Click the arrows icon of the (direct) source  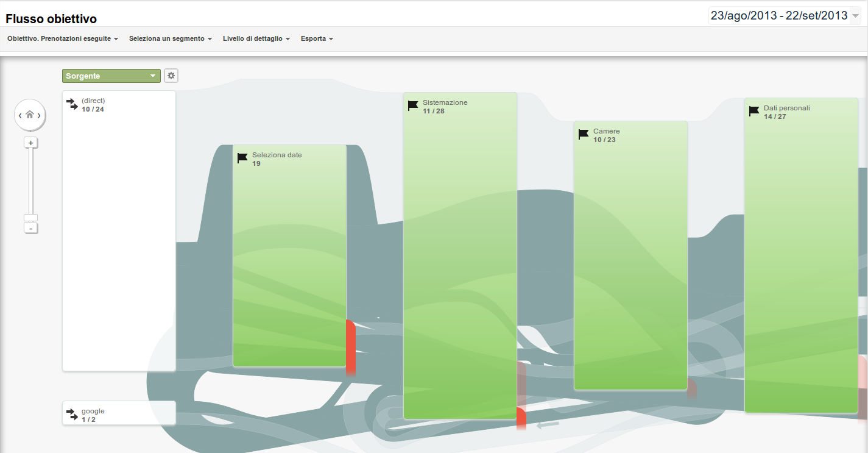(72, 104)
